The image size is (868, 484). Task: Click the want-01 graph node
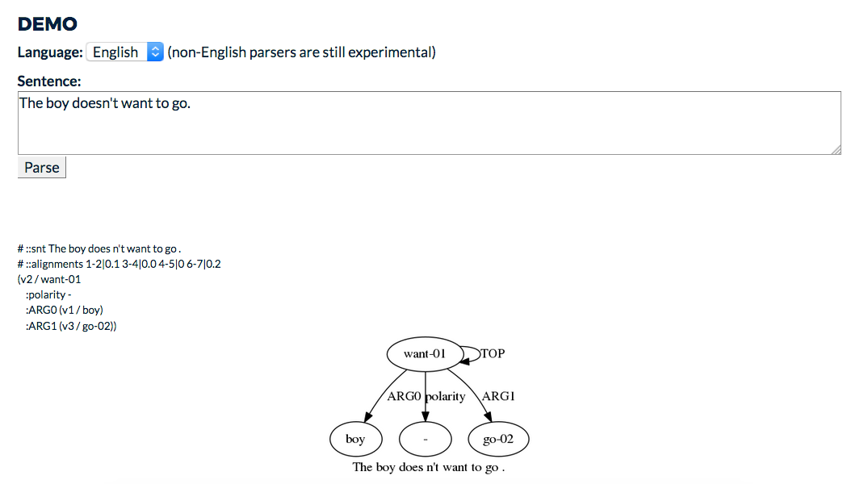point(425,353)
